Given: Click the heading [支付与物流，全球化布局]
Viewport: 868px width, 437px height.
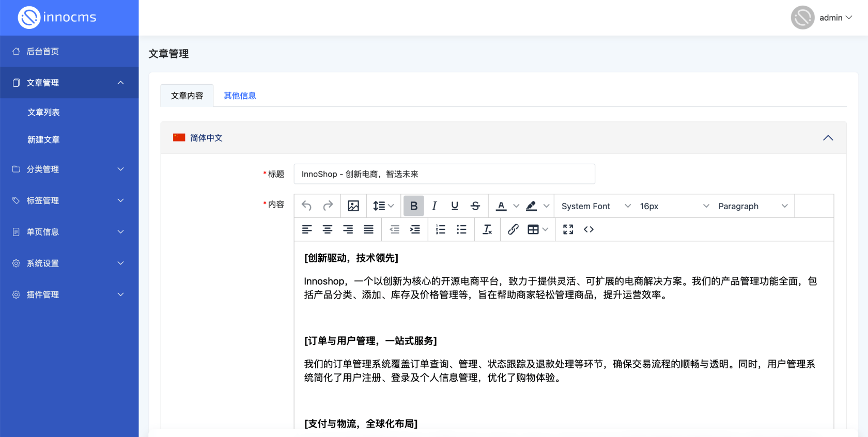Looking at the screenshot, I should click(x=361, y=424).
